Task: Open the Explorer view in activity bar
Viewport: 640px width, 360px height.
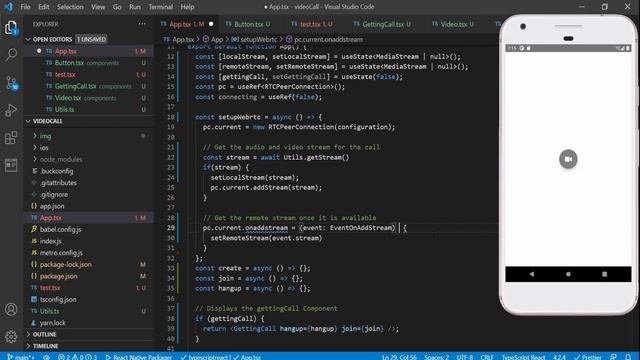Action: (11, 28)
